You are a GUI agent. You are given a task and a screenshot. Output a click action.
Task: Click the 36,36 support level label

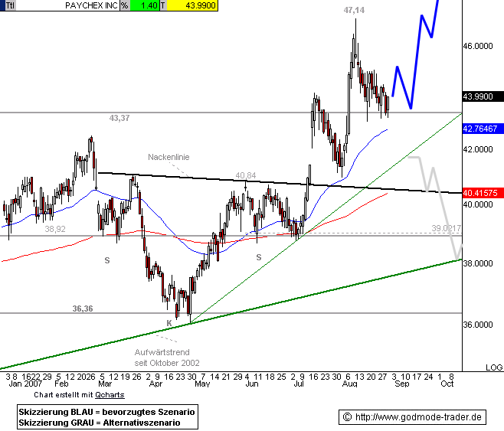[x=83, y=309]
